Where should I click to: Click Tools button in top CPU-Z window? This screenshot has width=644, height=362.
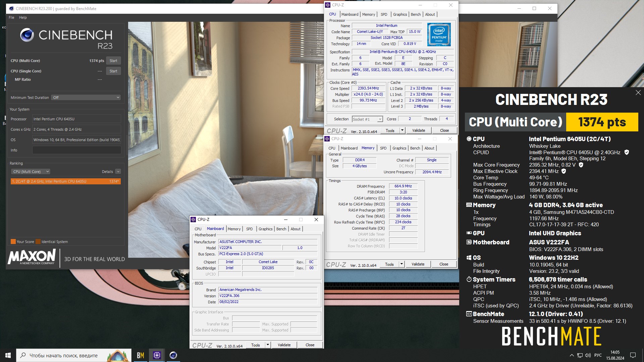pos(390,130)
